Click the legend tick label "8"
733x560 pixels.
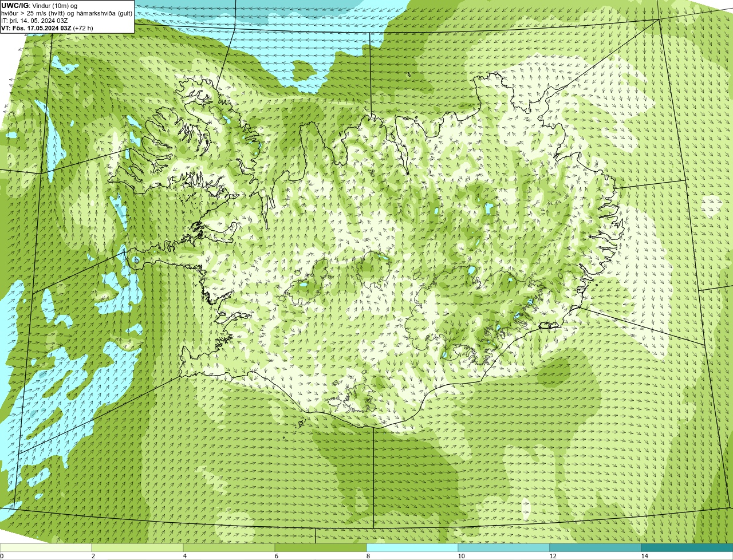point(368,556)
